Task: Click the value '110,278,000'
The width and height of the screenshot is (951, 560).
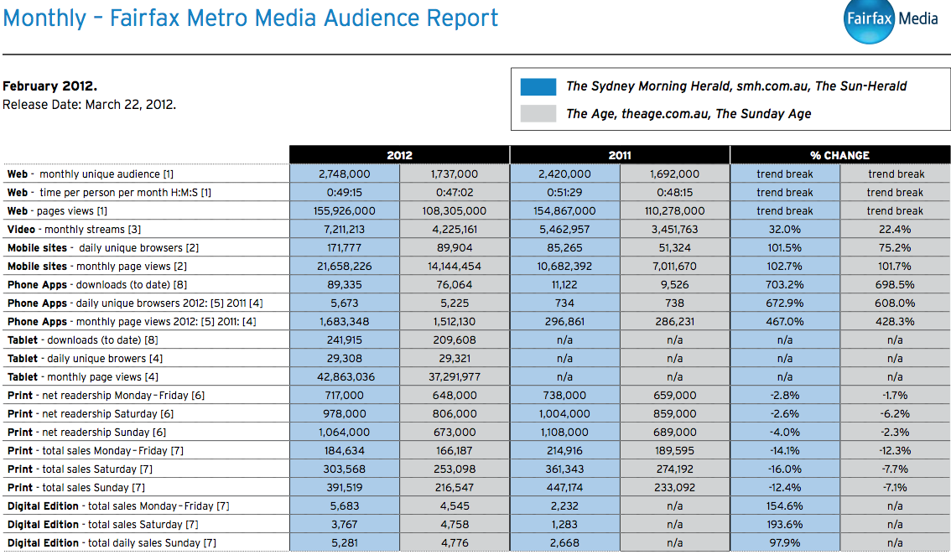Action: [674, 211]
